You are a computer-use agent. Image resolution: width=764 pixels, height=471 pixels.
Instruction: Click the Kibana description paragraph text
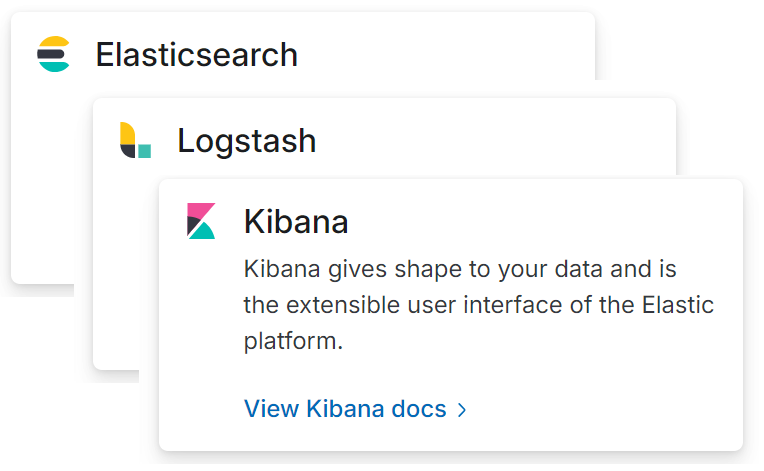point(478,305)
